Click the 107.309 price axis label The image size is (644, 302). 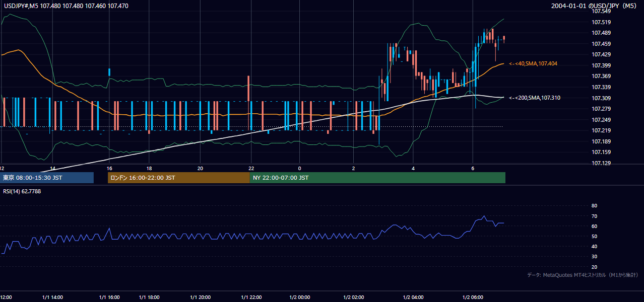click(602, 98)
